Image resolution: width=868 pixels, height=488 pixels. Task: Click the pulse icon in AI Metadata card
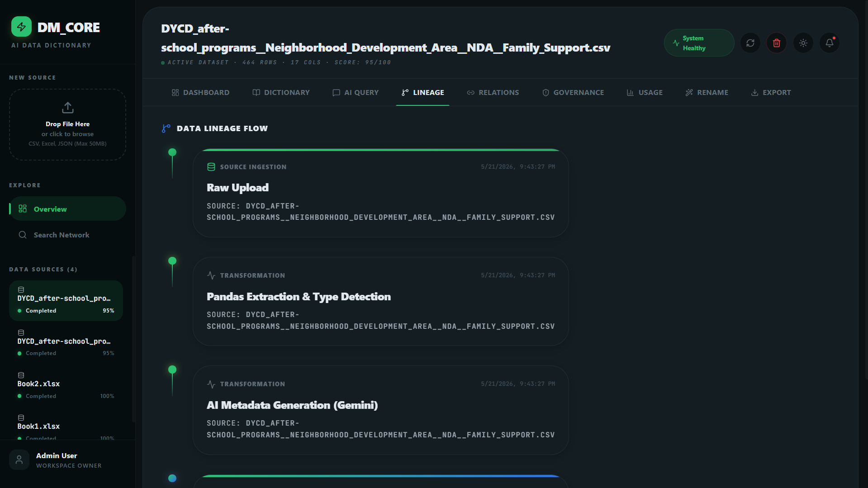pyautogui.click(x=211, y=384)
